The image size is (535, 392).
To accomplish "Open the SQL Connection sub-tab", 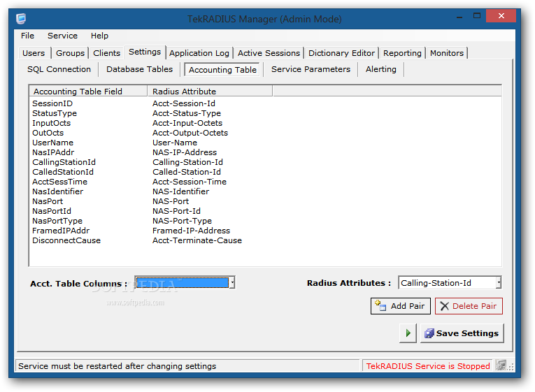I will tap(59, 69).
